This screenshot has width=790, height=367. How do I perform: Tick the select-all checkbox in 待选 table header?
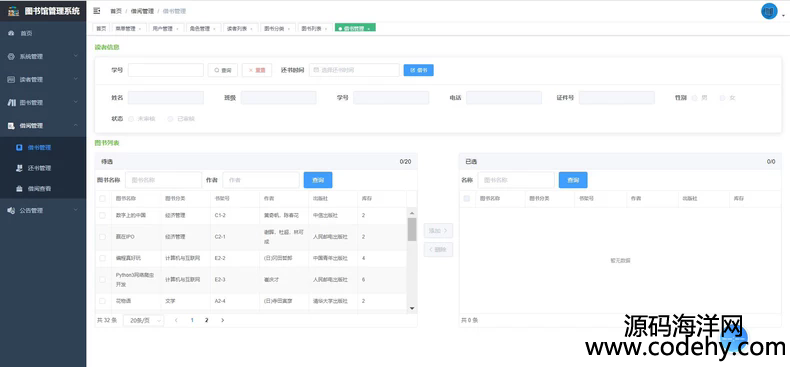point(102,199)
